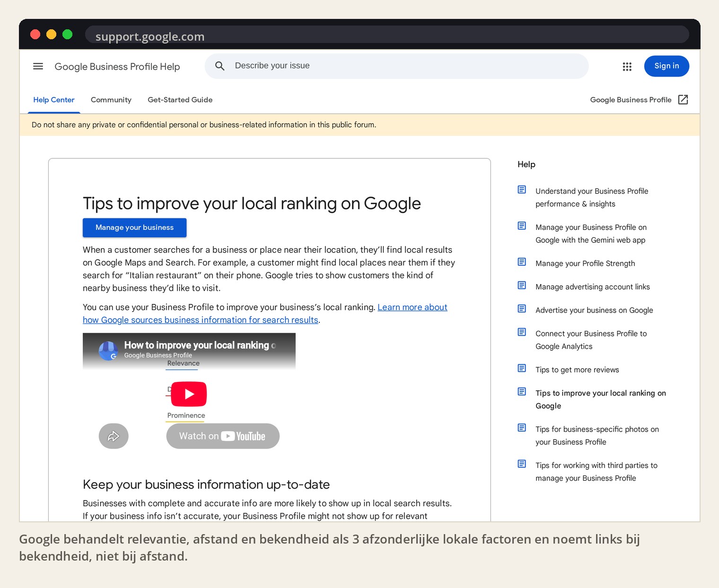Screen dimensions: 719x588
Task: Open the Google apps grid
Action: point(627,67)
